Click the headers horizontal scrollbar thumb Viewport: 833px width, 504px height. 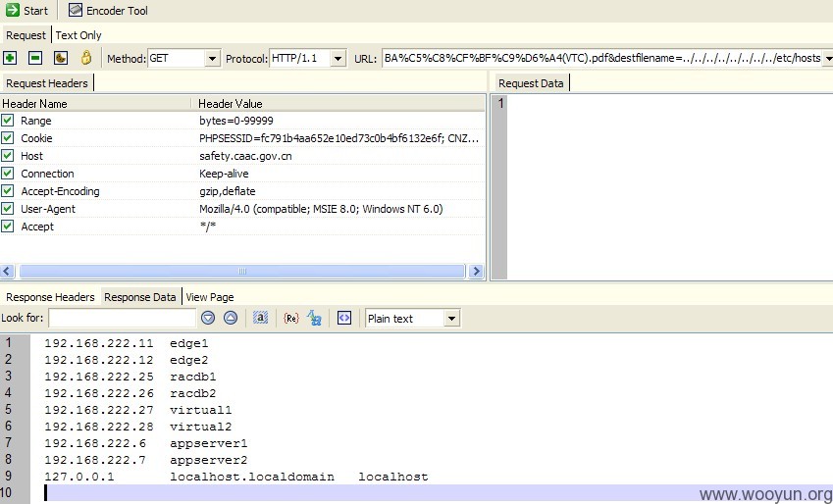pos(241,272)
